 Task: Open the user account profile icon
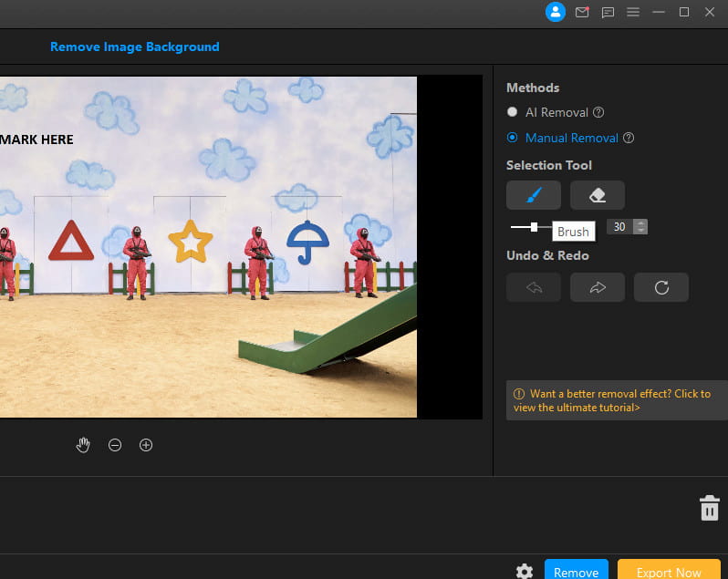pyautogui.click(x=556, y=12)
